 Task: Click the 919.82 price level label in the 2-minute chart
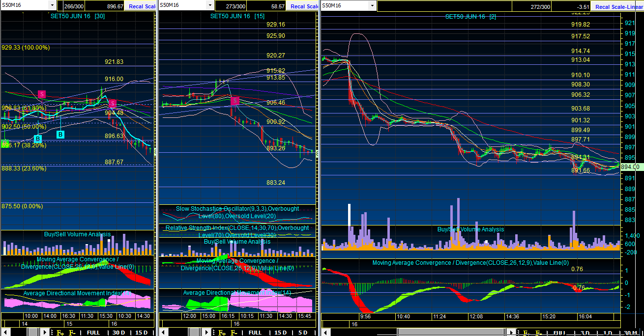point(581,25)
